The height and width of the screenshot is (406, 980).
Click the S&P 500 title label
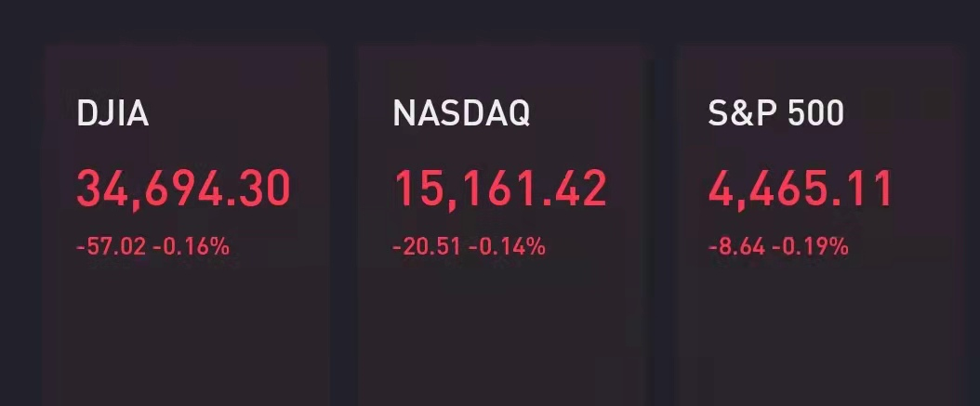coord(775,113)
